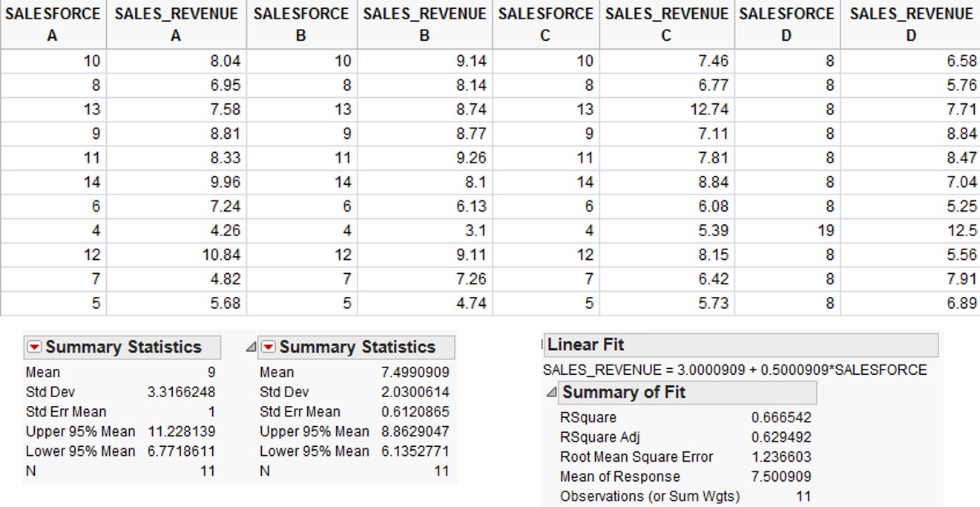
Task: Click the linear fit equation text
Action: tap(734, 370)
